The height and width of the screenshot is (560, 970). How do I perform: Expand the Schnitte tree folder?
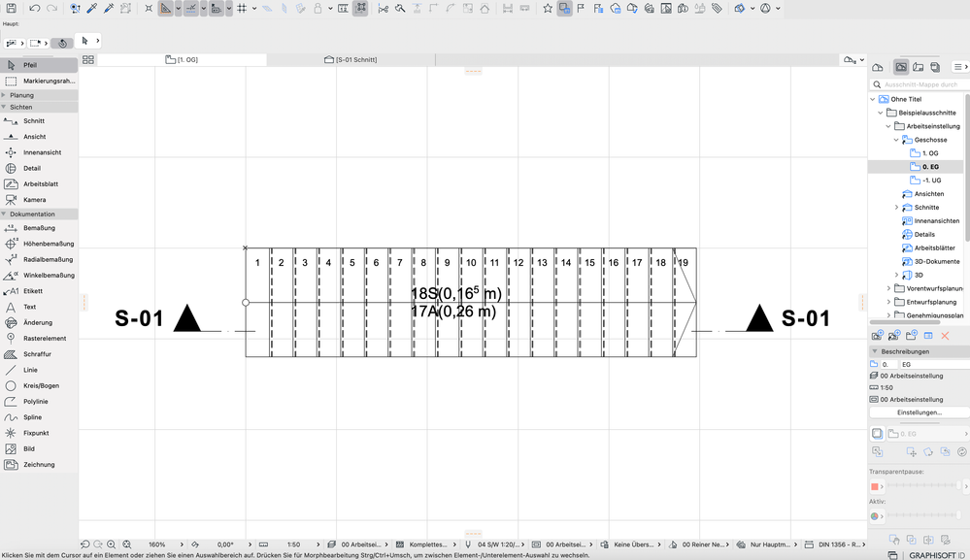coord(896,208)
